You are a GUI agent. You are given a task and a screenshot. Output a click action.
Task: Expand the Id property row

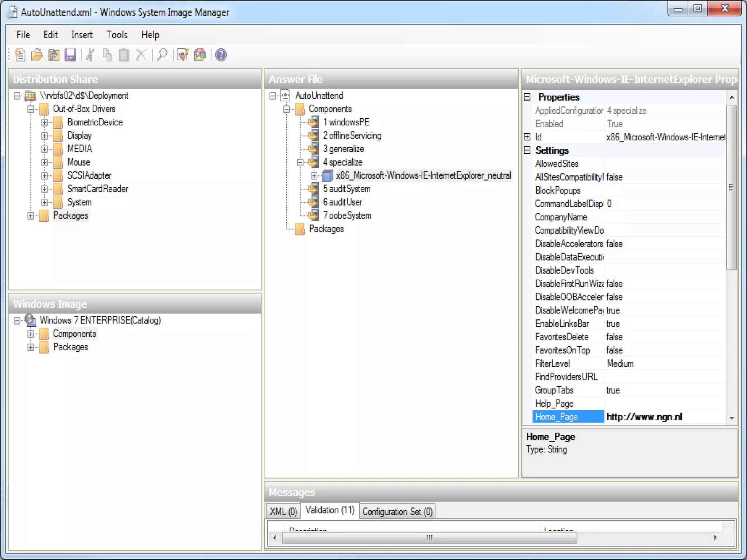[x=527, y=137]
